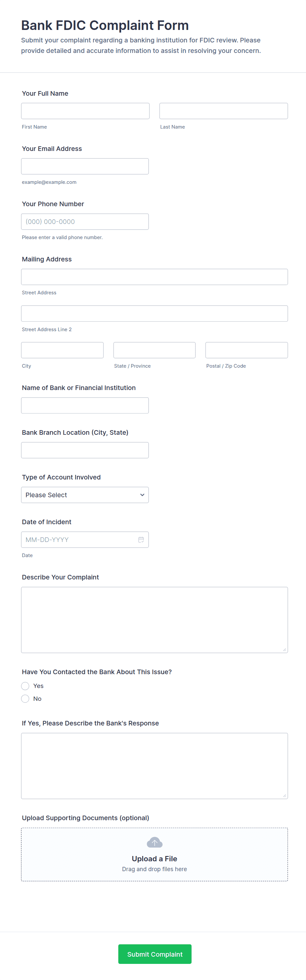Focus the Bank Branch Location field
306x980 pixels.
coord(85,450)
